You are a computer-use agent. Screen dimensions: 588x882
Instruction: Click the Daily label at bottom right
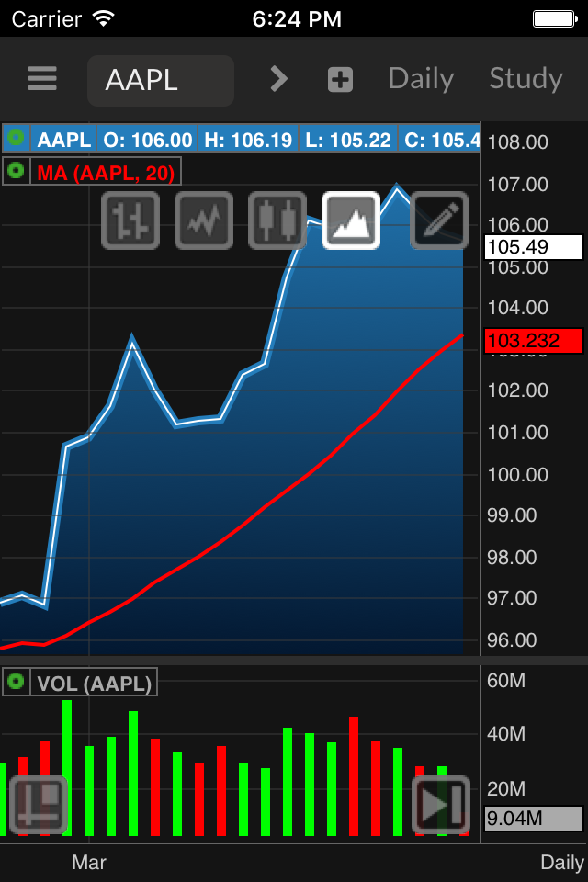coord(562,863)
